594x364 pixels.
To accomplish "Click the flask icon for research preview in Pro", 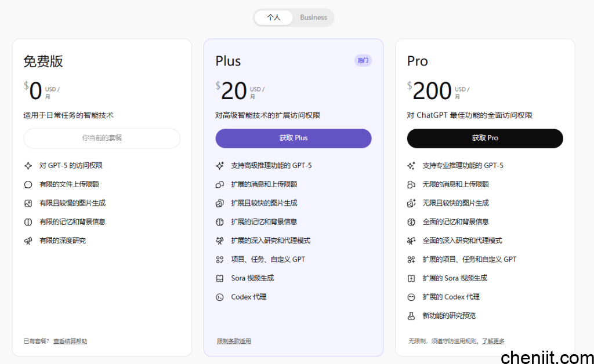I will pyautogui.click(x=411, y=316).
